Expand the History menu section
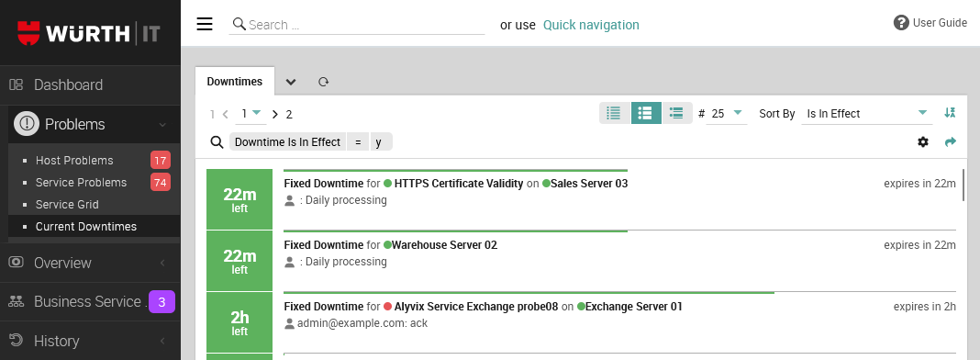The width and height of the screenshot is (980, 360). [162, 342]
